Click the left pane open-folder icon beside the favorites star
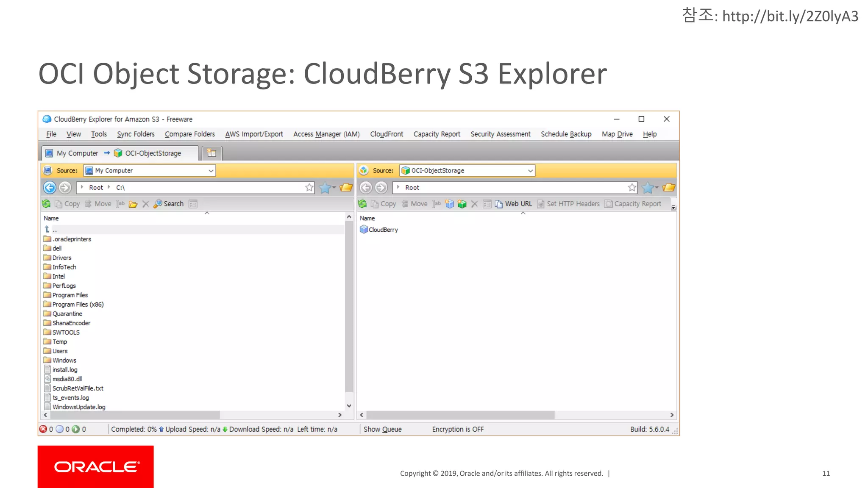 pyautogui.click(x=346, y=187)
